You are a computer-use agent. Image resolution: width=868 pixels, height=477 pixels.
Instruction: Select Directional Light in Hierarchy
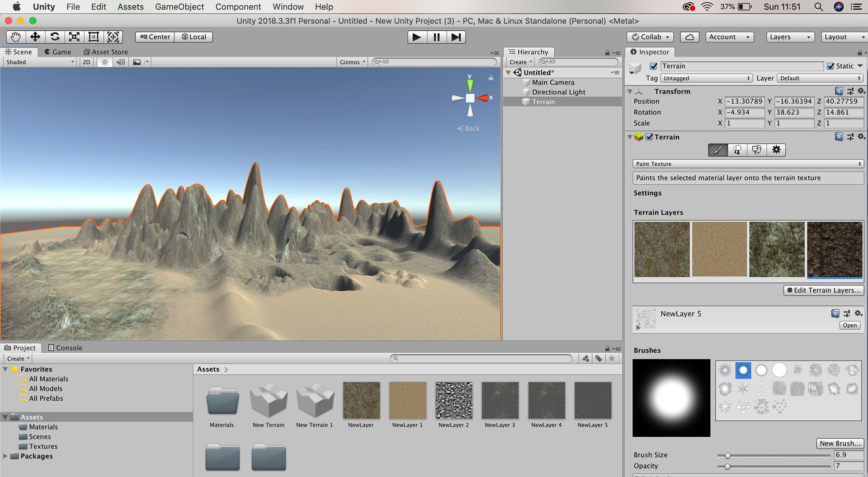tap(558, 92)
